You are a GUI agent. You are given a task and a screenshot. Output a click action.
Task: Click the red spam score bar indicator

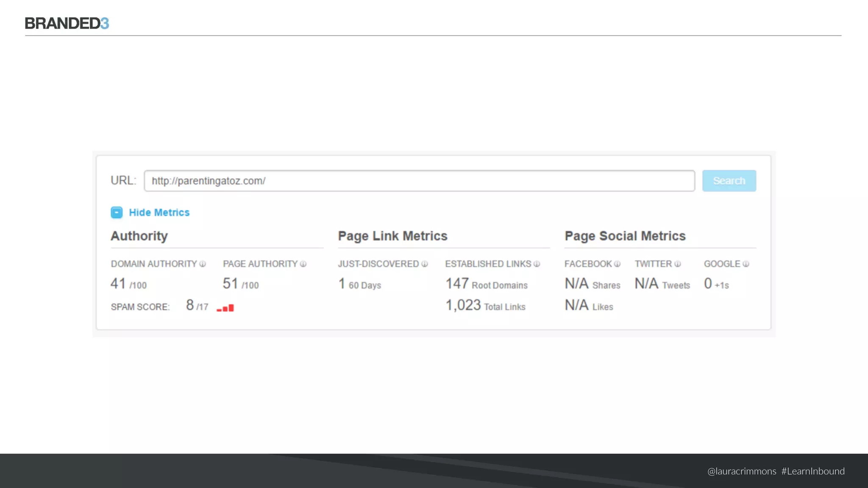pos(225,308)
